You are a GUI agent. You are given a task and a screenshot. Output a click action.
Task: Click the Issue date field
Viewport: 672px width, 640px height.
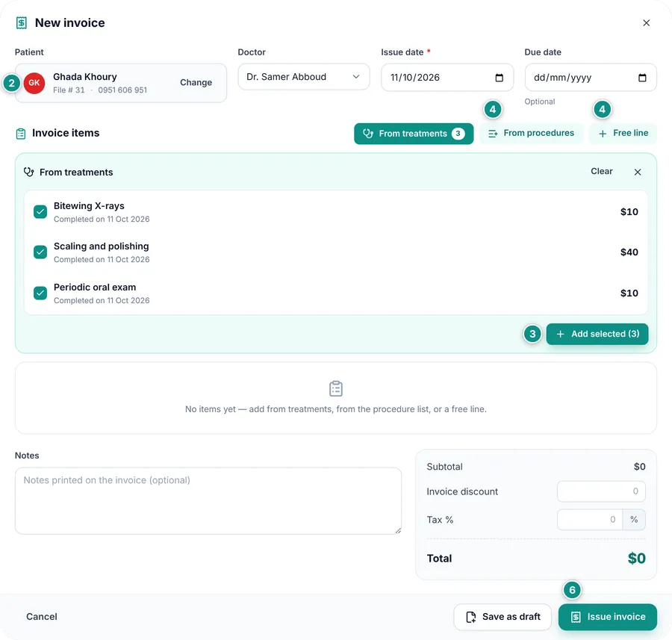point(447,78)
